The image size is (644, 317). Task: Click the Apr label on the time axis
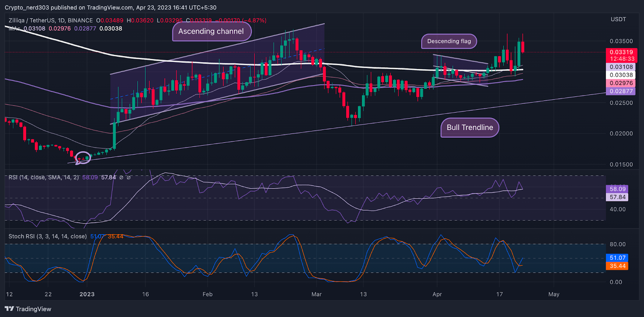coord(437,294)
